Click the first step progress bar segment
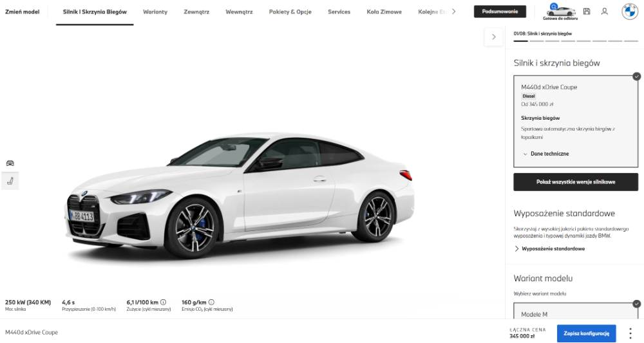Image resolution: width=644 pixels, height=343 pixels. click(x=521, y=41)
